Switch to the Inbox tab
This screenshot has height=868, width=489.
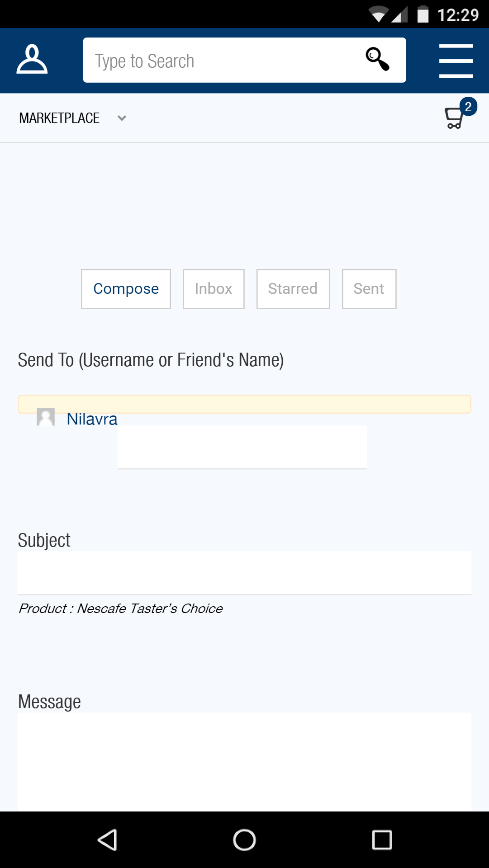pyautogui.click(x=214, y=289)
